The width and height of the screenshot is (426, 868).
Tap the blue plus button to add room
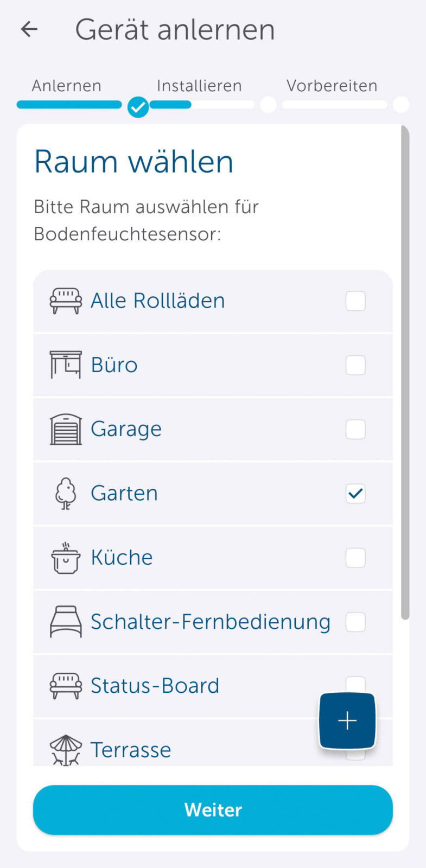(347, 720)
